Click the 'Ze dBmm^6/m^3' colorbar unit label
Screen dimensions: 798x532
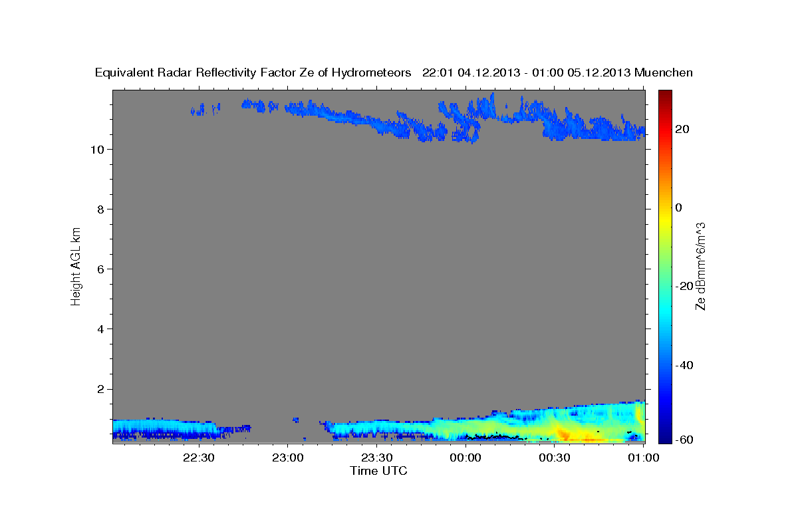(x=700, y=266)
